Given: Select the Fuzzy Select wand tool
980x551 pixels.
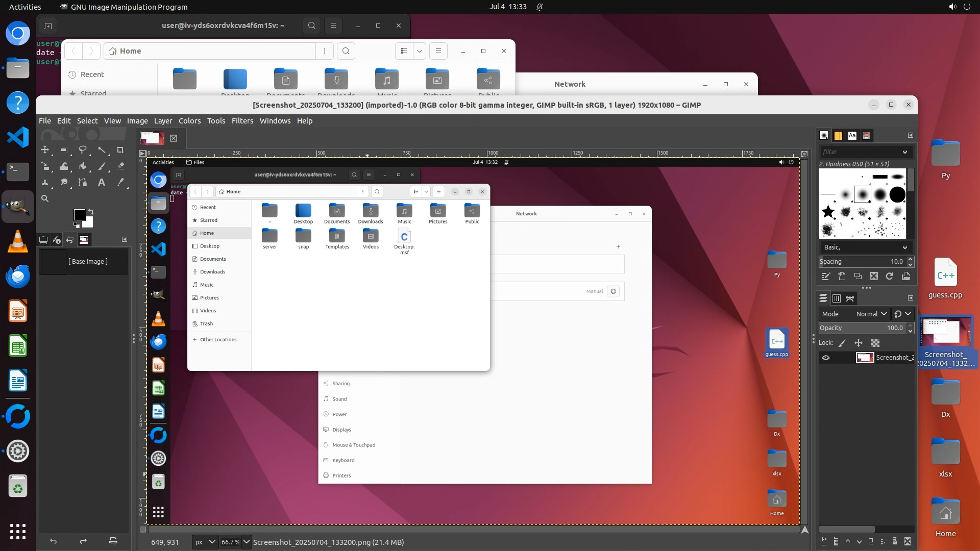Looking at the screenshot, I should click(102, 150).
